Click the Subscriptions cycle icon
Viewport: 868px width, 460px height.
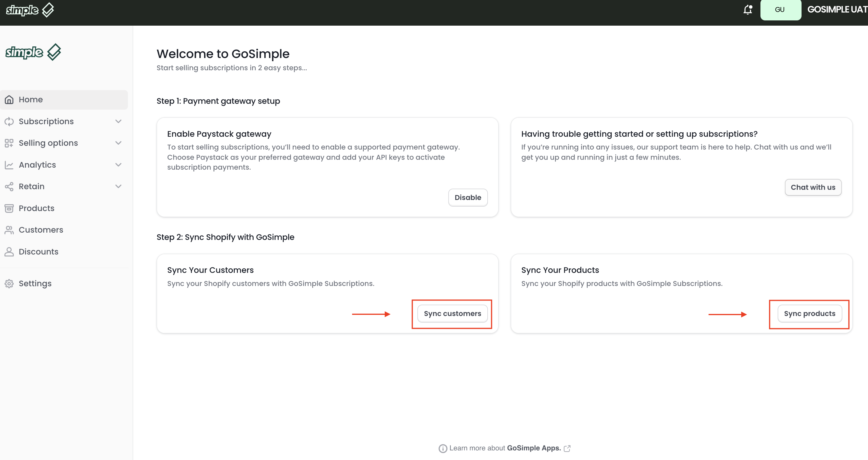click(x=9, y=121)
